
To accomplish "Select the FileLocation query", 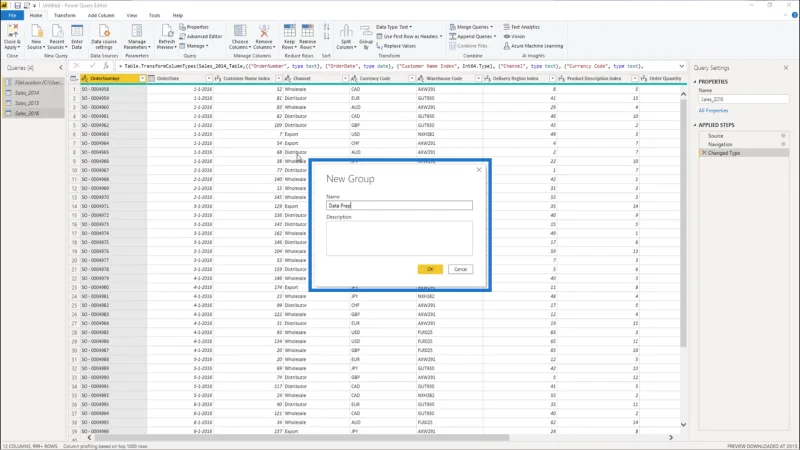I will [x=33, y=83].
